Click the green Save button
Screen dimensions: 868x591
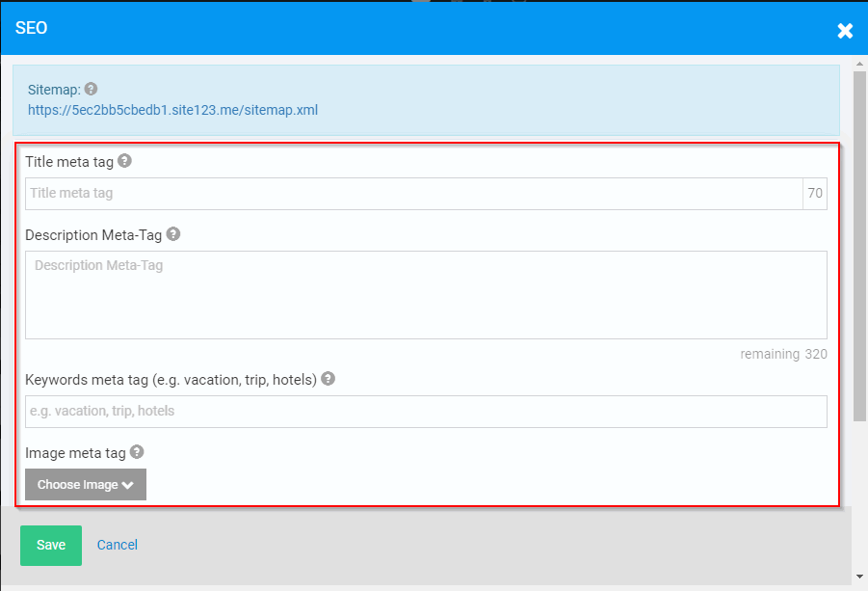(51, 546)
